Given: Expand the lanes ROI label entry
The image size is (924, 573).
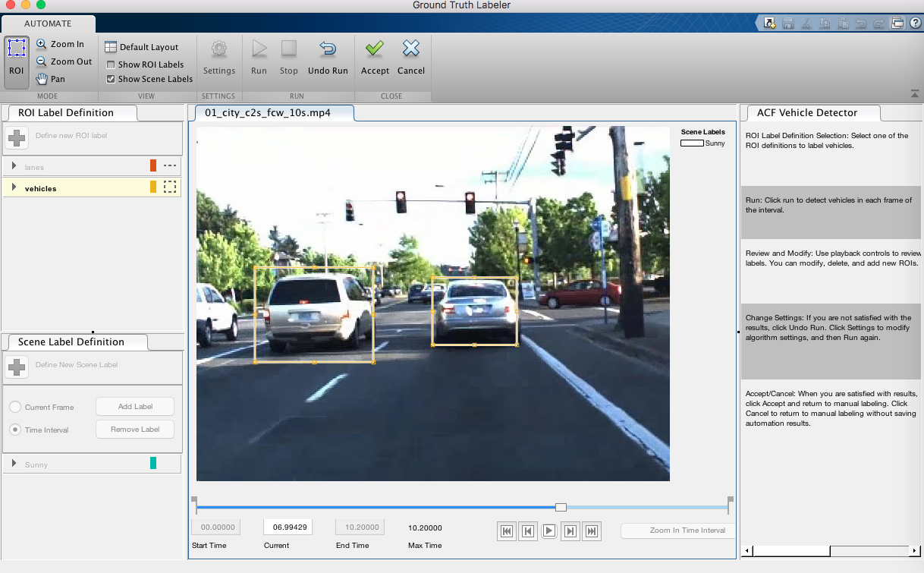Looking at the screenshot, I should [14, 166].
